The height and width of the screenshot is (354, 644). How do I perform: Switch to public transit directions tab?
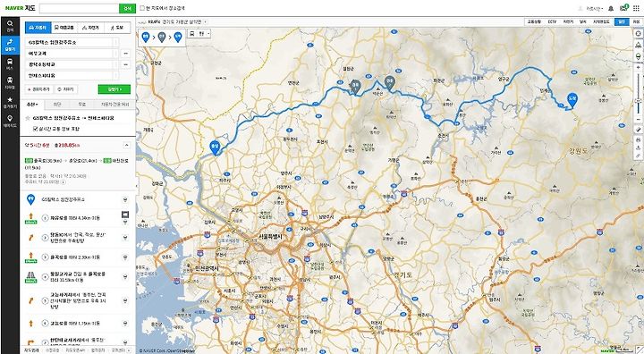coord(64,28)
